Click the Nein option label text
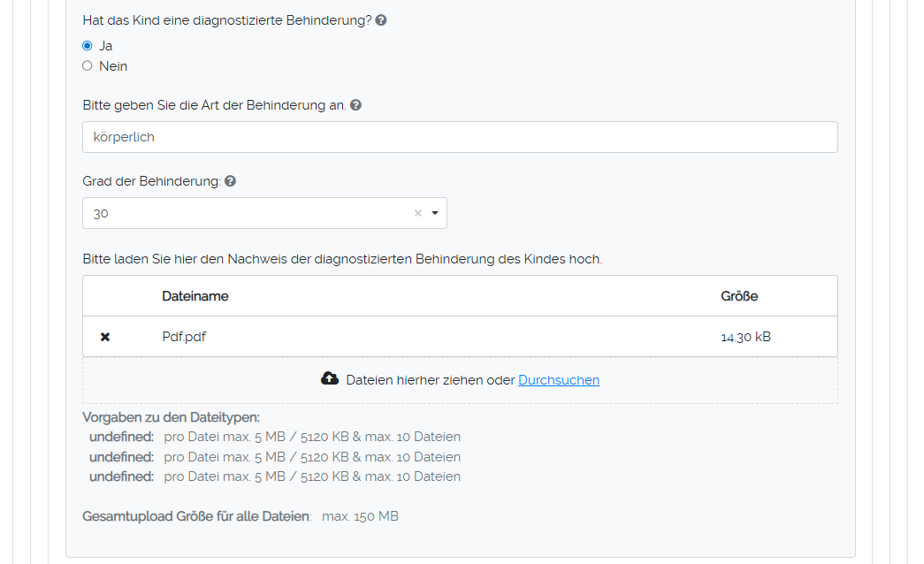 click(113, 66)
